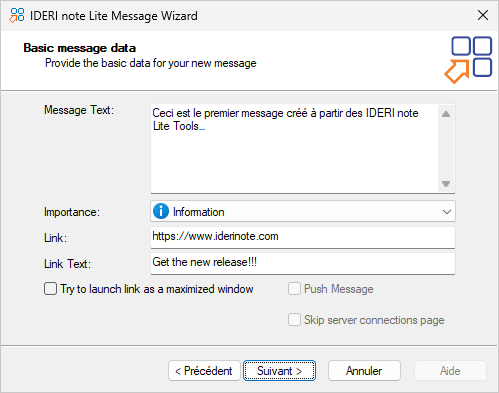Image resolution: width=499 pixels, height=393 pixels.
Task: Click message box scroll down arrow
Action: tap(446, 183)
